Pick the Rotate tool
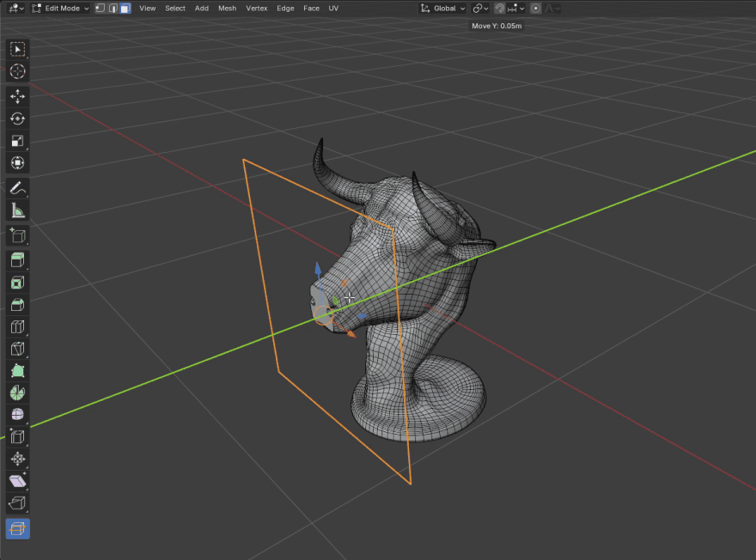756x560 pixels. tap(17, 119)
